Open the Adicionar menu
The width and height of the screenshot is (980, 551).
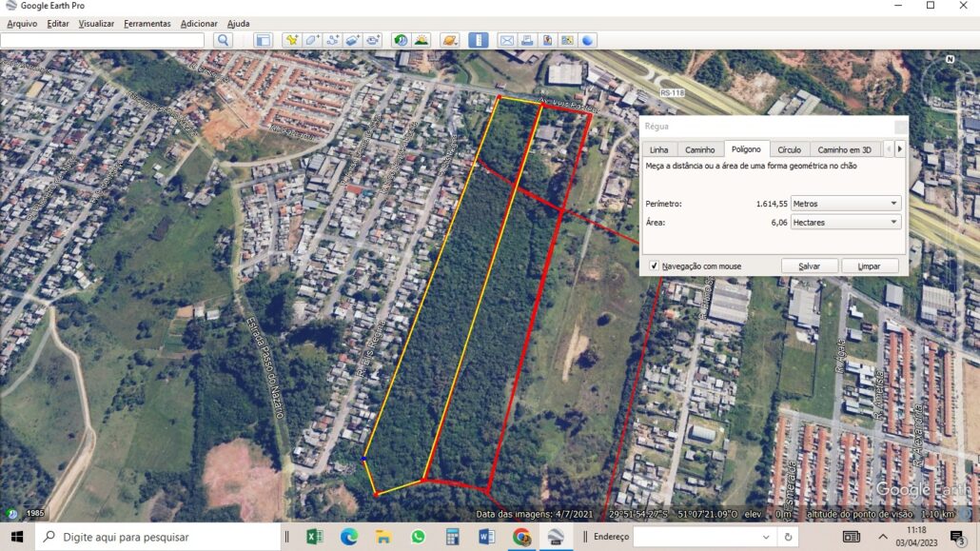199,24
